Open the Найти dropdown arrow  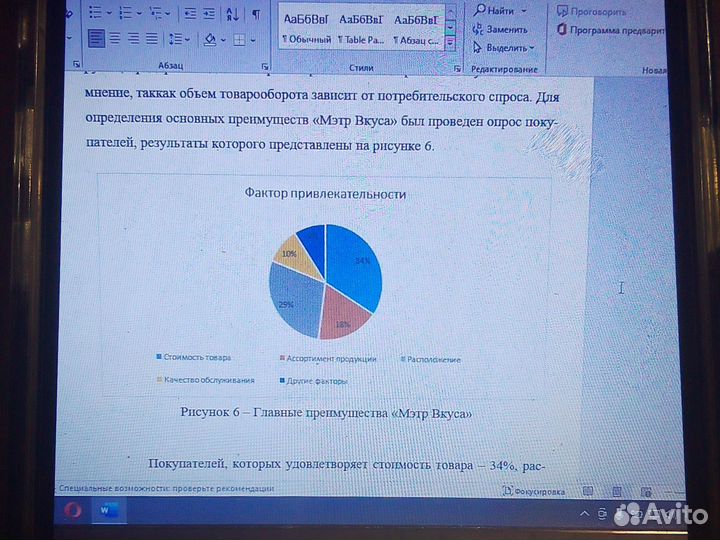click(524, 11)
